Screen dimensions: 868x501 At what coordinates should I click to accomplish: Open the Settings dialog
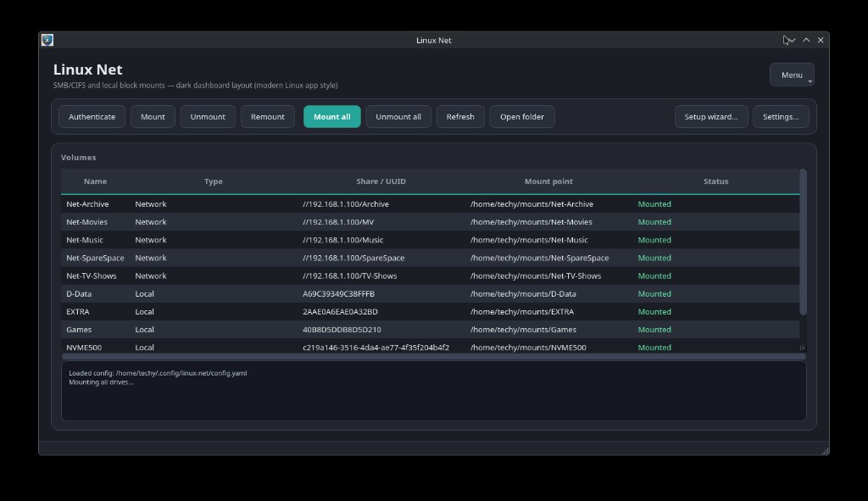pos(780,117)
